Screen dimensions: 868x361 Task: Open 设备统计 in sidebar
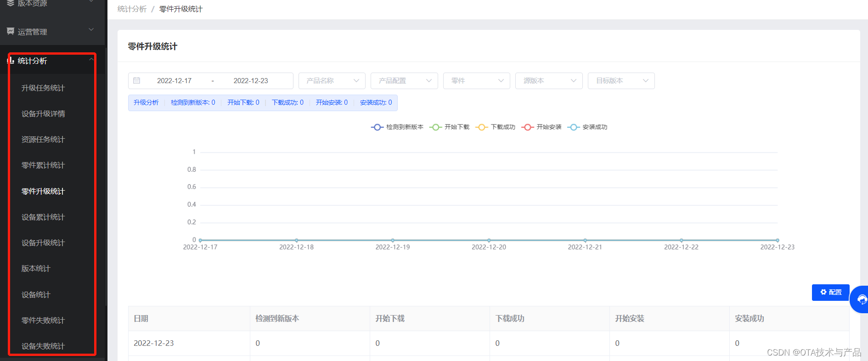[36, 295]
